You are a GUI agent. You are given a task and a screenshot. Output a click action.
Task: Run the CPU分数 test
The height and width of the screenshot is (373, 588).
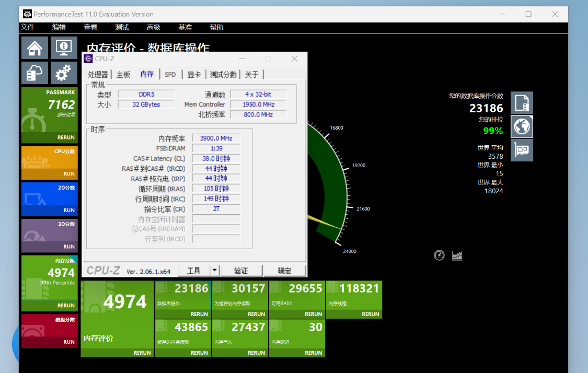69,174
